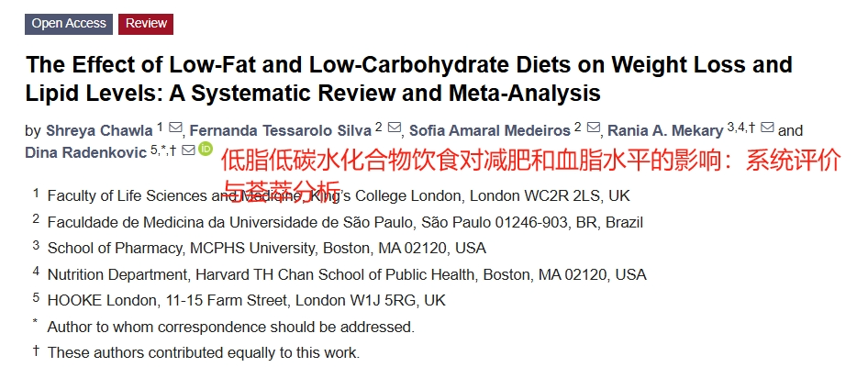
Task: Click São Paulo Faculdade de Medicina affiliation
Action: [345, 222]
